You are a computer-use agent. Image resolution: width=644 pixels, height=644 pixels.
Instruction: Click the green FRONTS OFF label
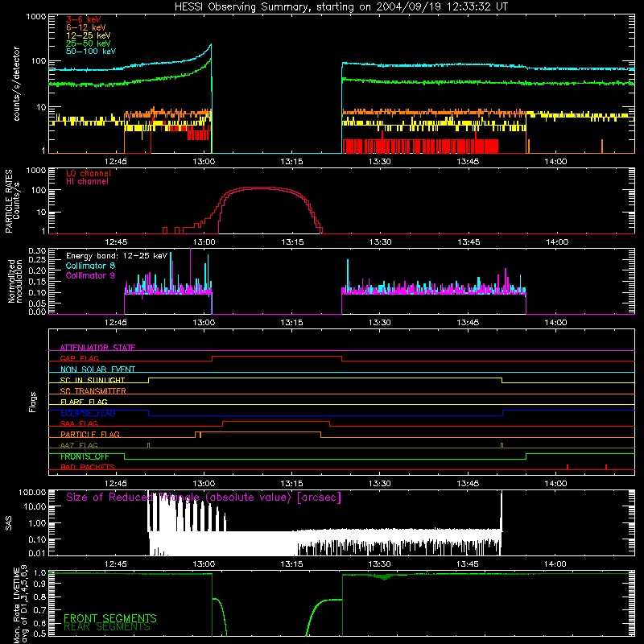click(85, 456)
